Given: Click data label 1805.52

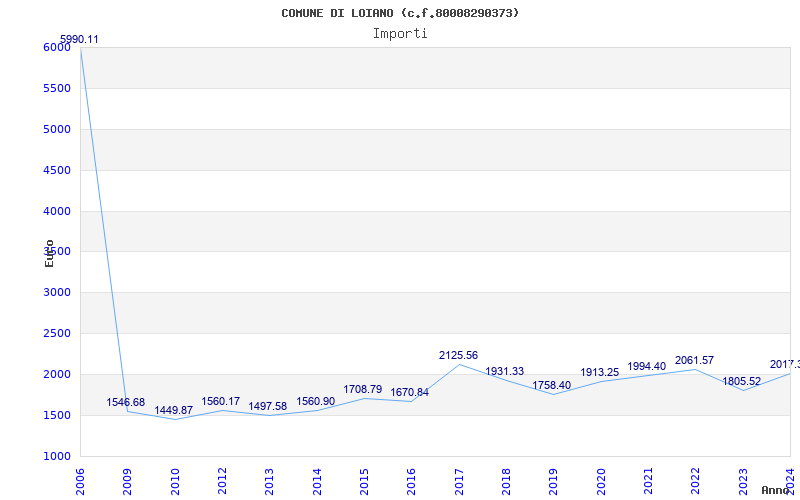Looking at the screenshot, I should click(x=741, y=381).
